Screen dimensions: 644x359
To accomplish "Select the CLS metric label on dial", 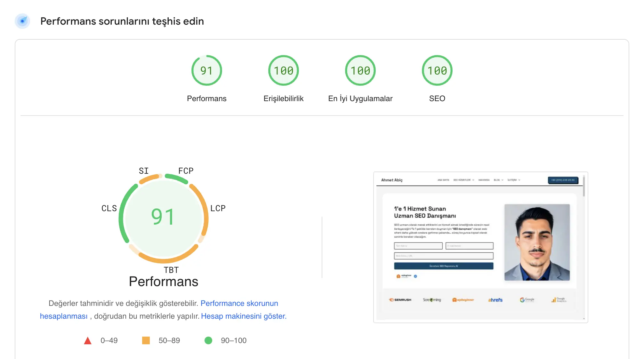I will (x=109, y=208).
